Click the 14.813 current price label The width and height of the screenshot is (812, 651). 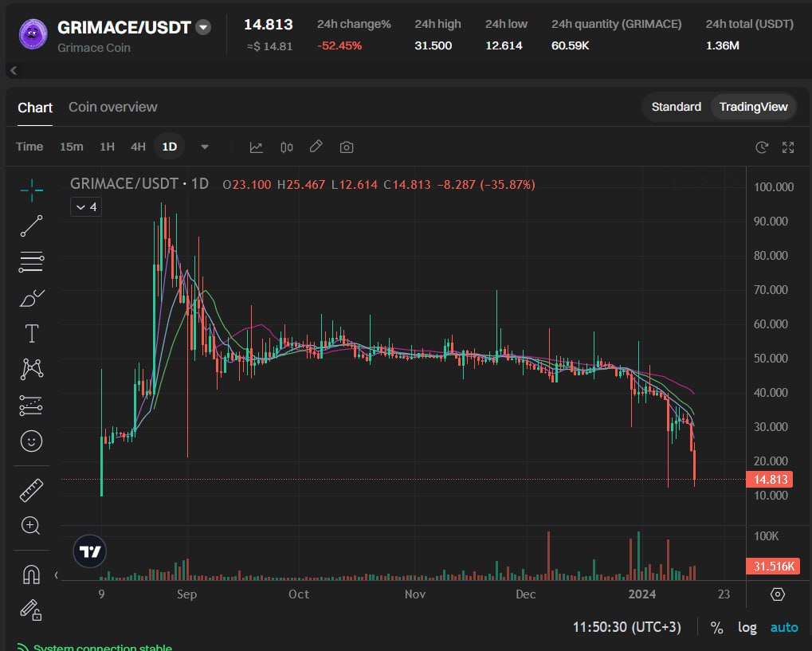[x=771, y=480]
